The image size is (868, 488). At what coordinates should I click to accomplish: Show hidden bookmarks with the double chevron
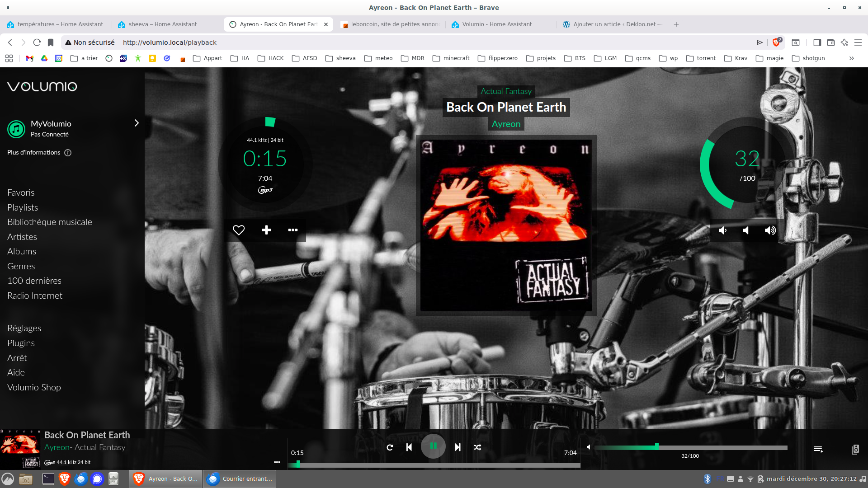tap(851, 58)
